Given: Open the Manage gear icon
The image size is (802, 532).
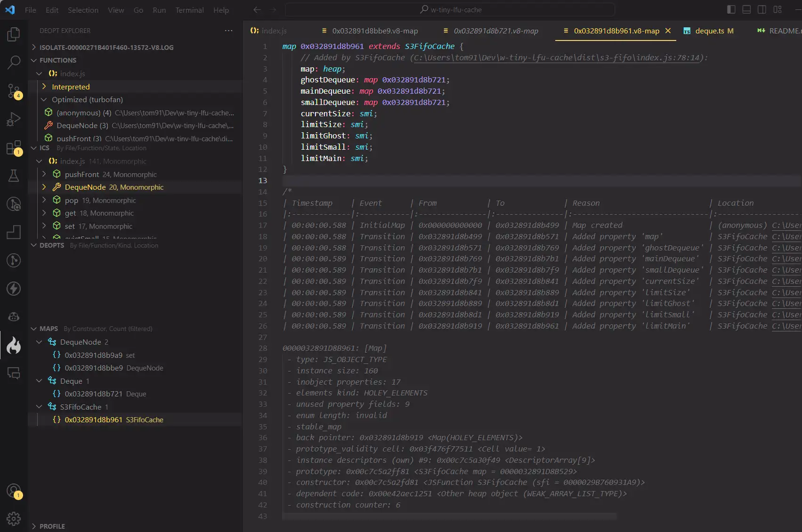Looking at the screenshot, I should point(14,518).
